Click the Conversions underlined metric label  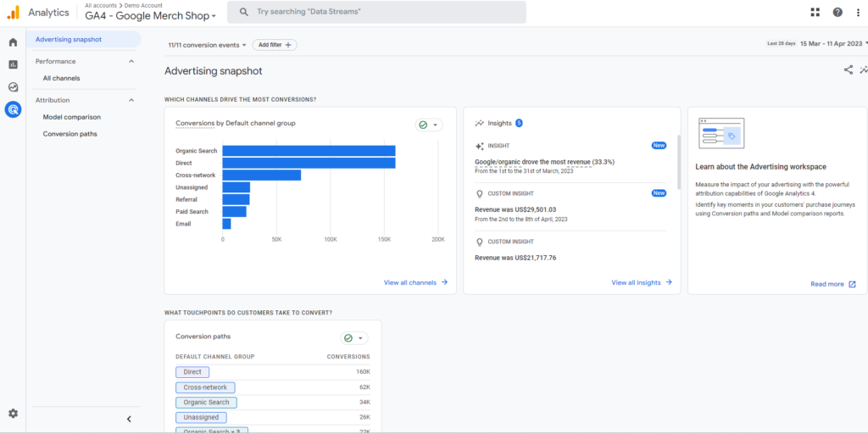[x=195, y=124]
